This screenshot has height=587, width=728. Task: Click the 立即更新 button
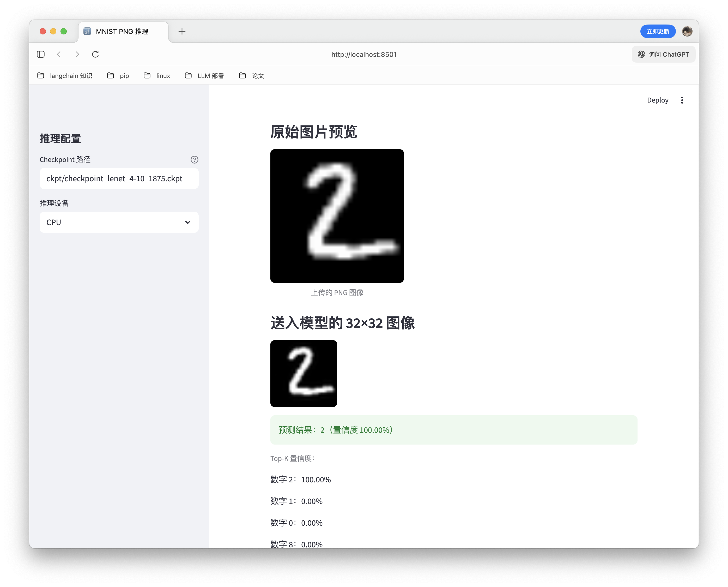click(658, 31)
